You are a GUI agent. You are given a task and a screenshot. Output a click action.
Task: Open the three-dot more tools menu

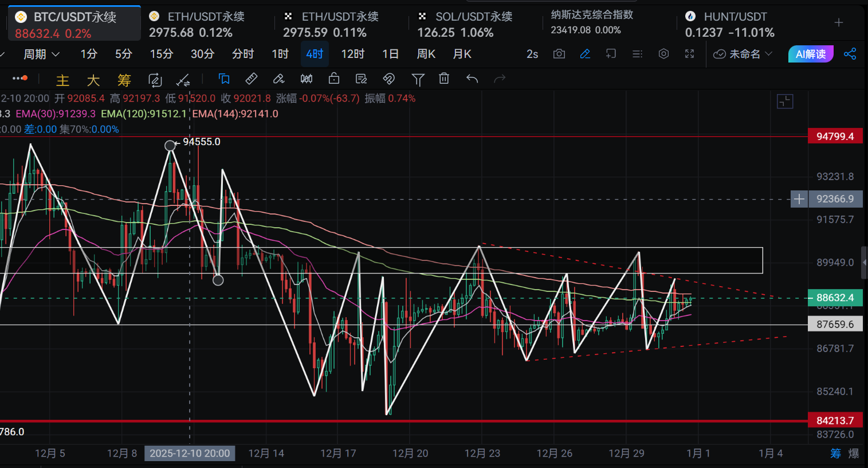coord(19,79)
